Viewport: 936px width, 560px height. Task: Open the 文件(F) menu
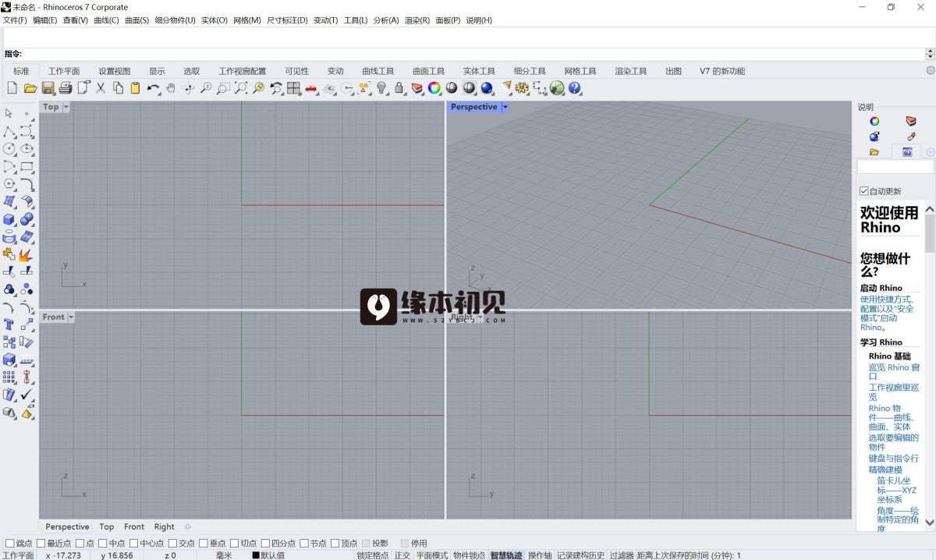pyautogui.click(x=15, y=20)
